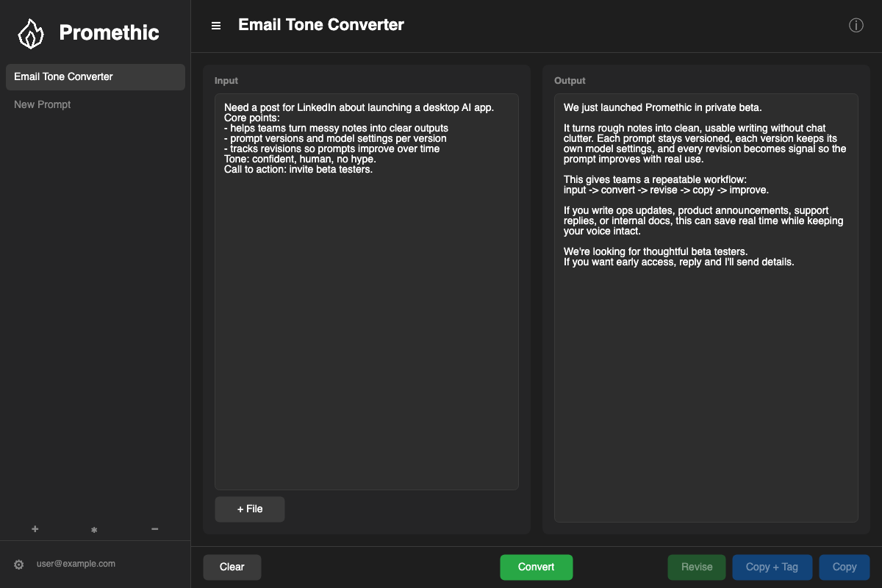Click the asterisk icon in the sidebar footer
Viewport: 882px width, 588px height.
[94, 528]
